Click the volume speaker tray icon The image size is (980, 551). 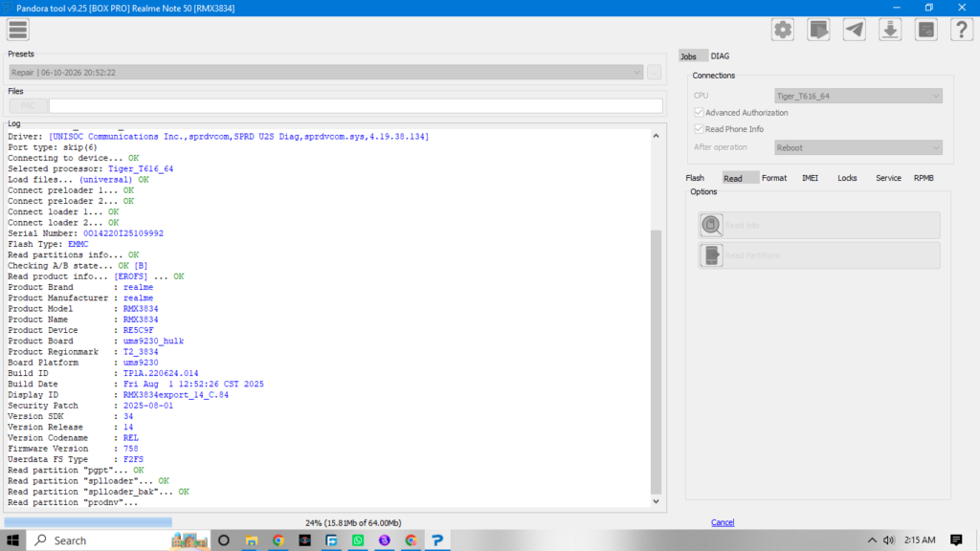click(x=889, y=540)
